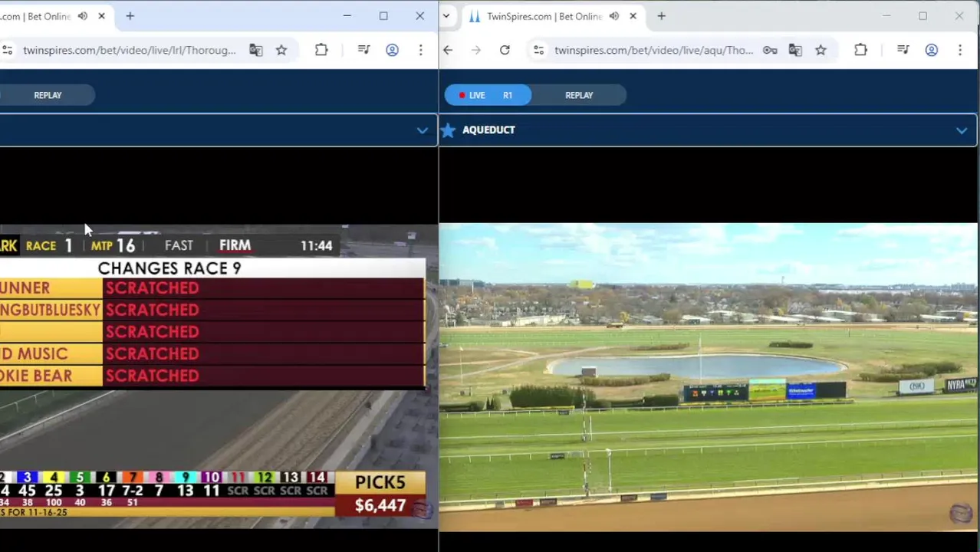Select the TwinSpires.com tab in right window
980x552 pixels.
pyautogui.click(x=544, y=16)
